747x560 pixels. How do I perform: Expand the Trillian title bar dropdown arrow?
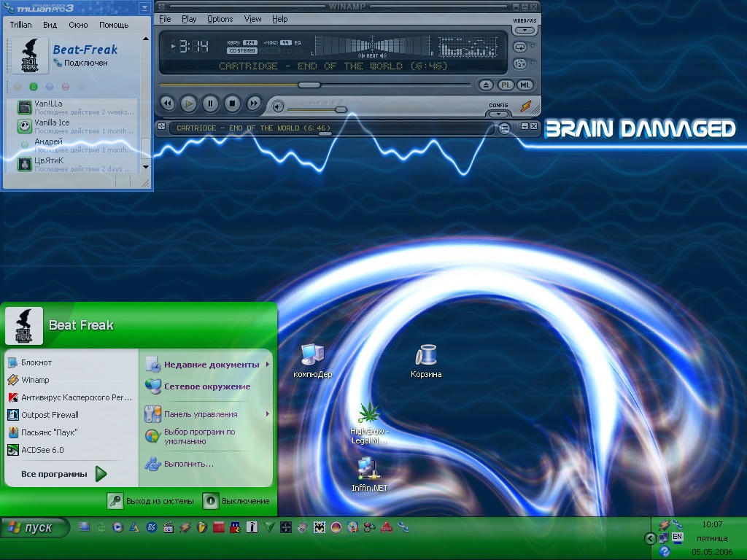point(144,8)
